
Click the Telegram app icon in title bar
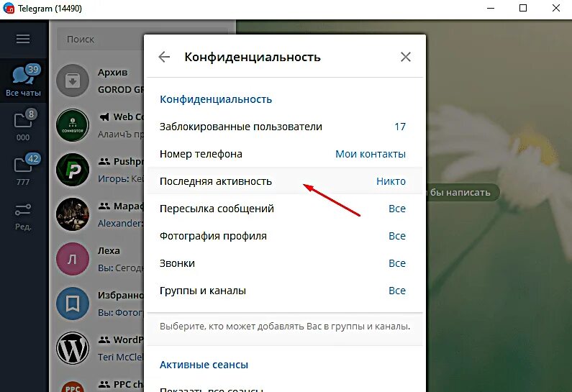click(x=9, y=8)
